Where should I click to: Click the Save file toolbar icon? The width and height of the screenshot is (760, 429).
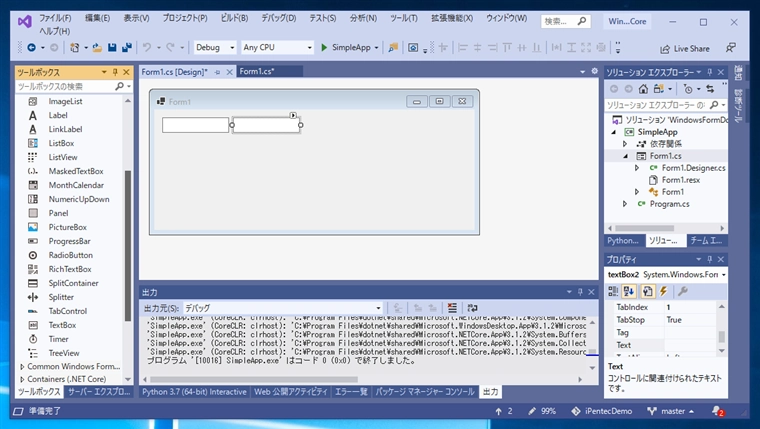(112, 48)
